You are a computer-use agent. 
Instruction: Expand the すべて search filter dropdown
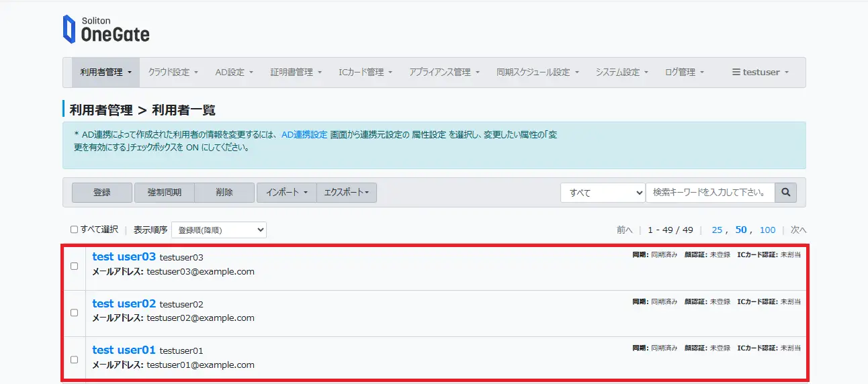603,193
